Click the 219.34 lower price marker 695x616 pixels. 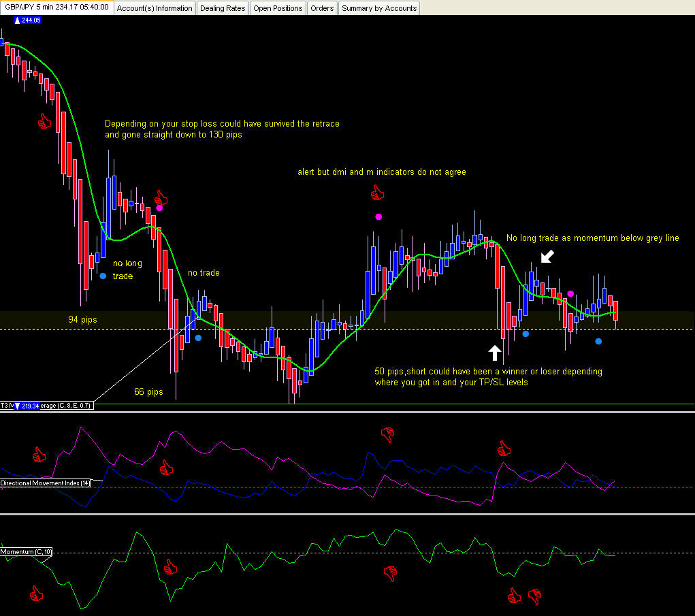pyautogui.click(x=27, y=406)
